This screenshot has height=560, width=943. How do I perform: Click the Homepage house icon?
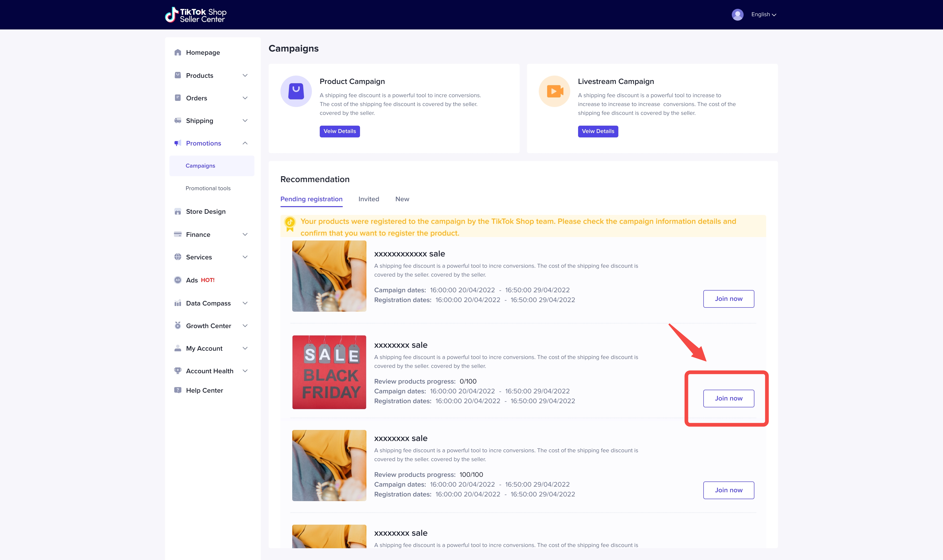click(x=178, y=53)
